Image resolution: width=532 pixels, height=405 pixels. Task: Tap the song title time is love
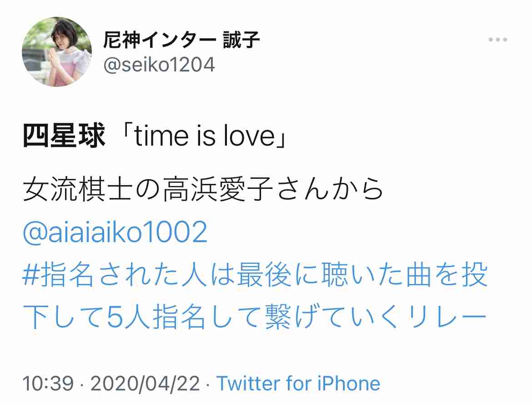tap(205, 136)
